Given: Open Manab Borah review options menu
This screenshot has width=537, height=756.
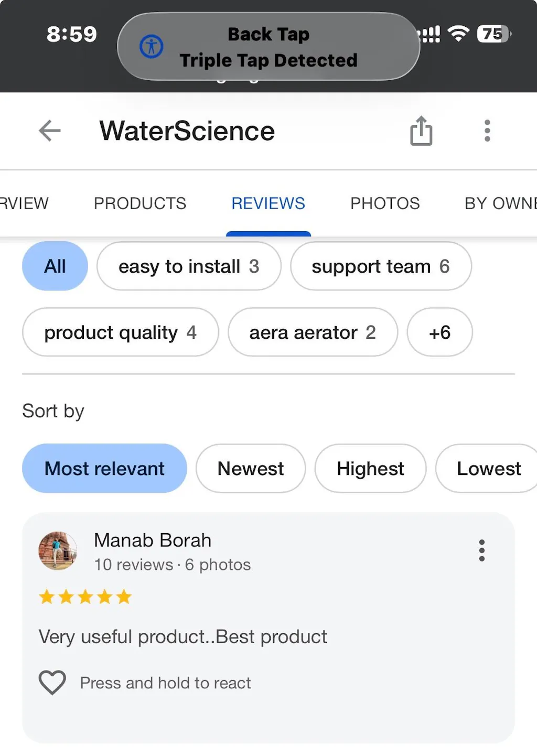Looking at the screenshot, I should (x=481, y=550).
